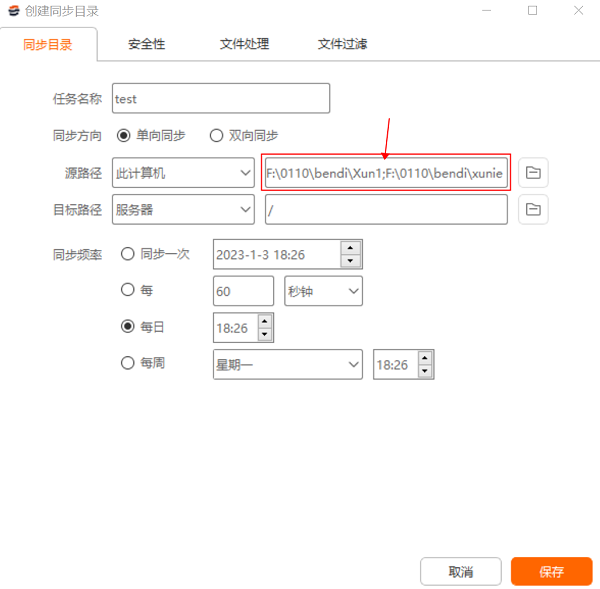
Task: Increase the 每日 time with up arrow
Action: point(264,321)
